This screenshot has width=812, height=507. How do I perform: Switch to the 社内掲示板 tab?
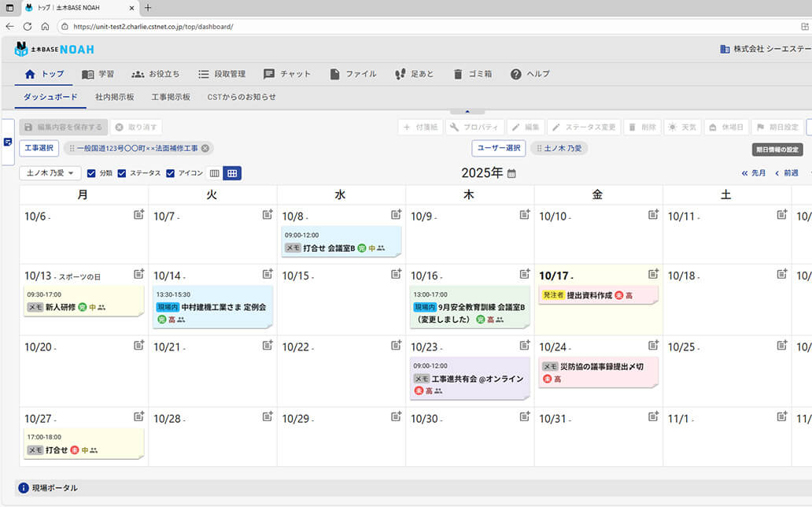tap(114, 97)
